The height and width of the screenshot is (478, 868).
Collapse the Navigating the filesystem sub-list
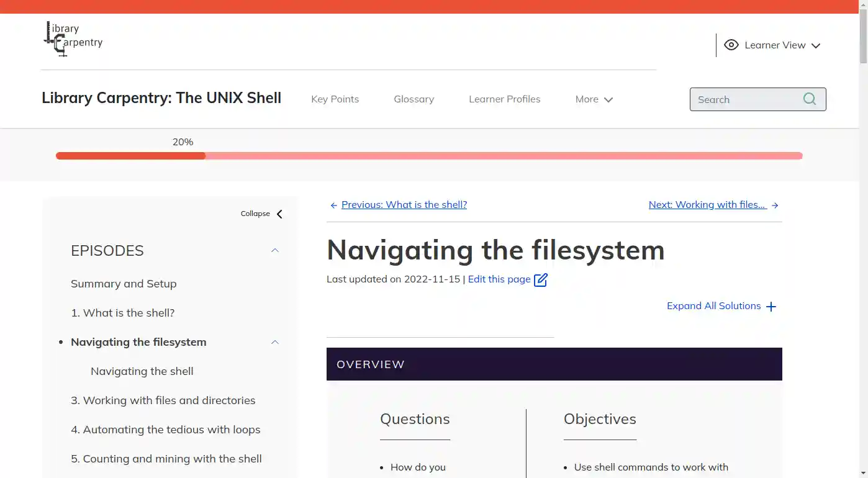tap(274, 342)
